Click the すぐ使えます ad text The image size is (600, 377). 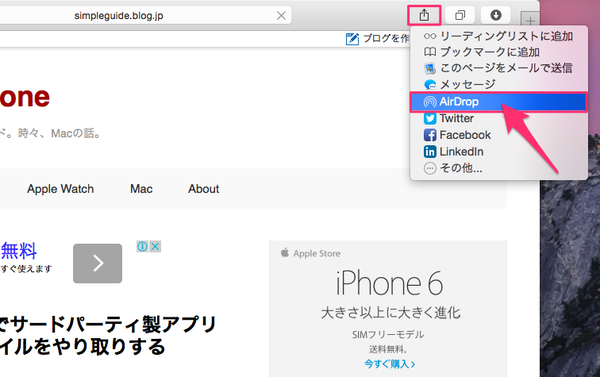tap(26, 269)
